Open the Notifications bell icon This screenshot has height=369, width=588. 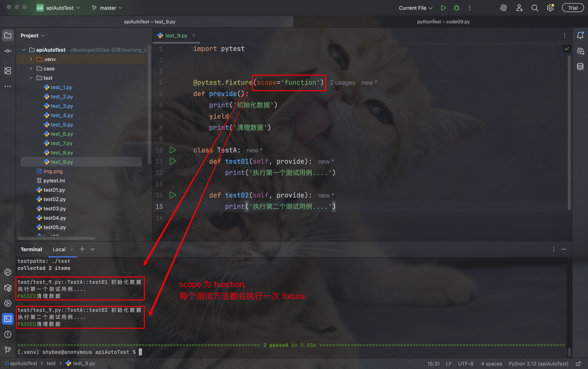(580, 36)
